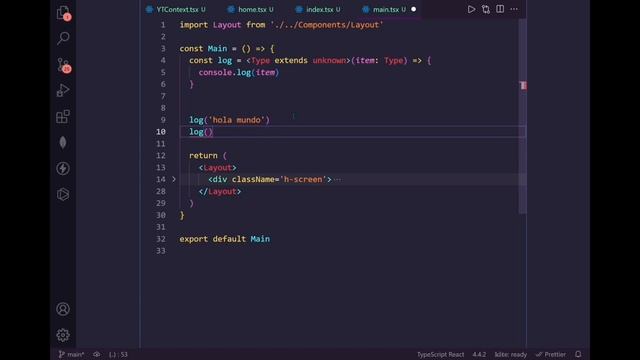Open the Run and Debug view

(x=63, y=90)
